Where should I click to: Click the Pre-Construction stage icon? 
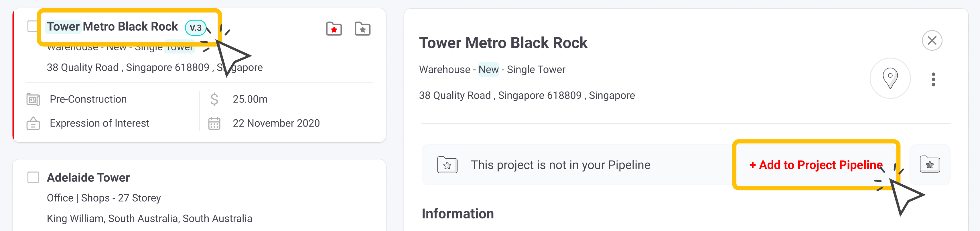[33, 99]
